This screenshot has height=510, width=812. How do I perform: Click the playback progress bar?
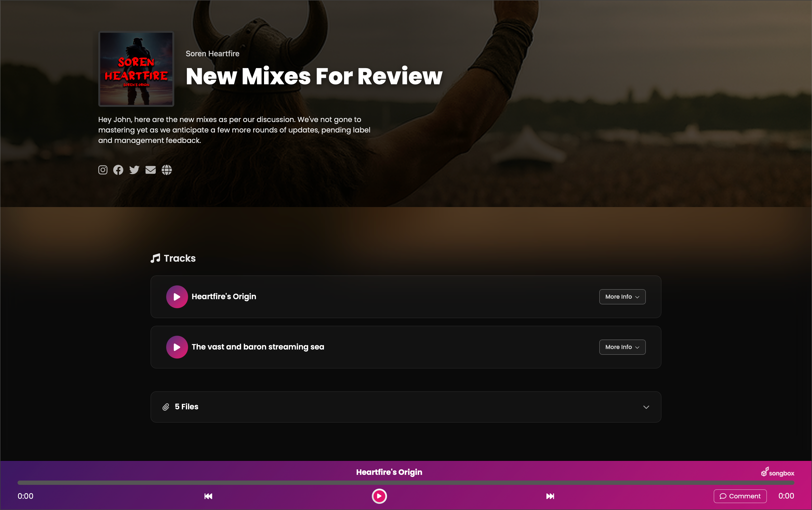406,483
